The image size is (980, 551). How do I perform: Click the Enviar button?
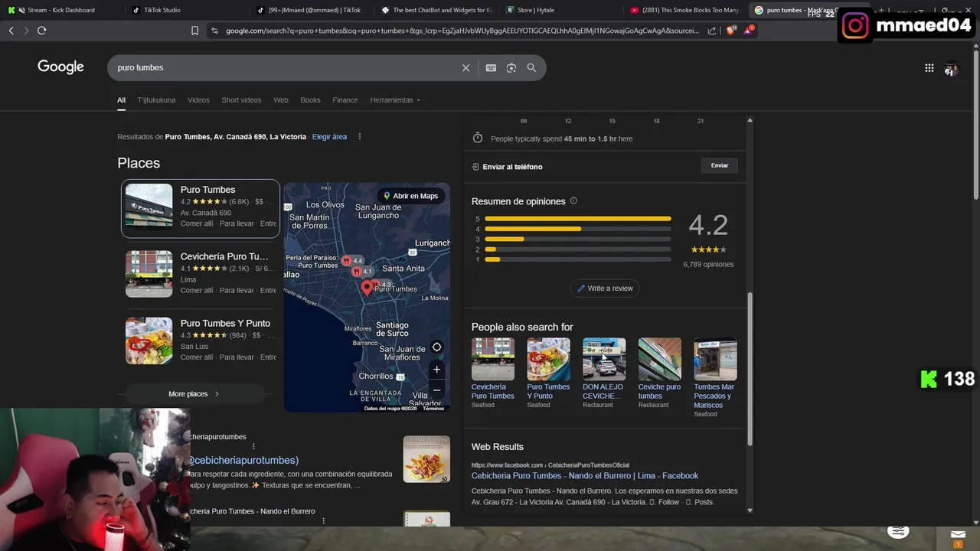tap(720, 165)
